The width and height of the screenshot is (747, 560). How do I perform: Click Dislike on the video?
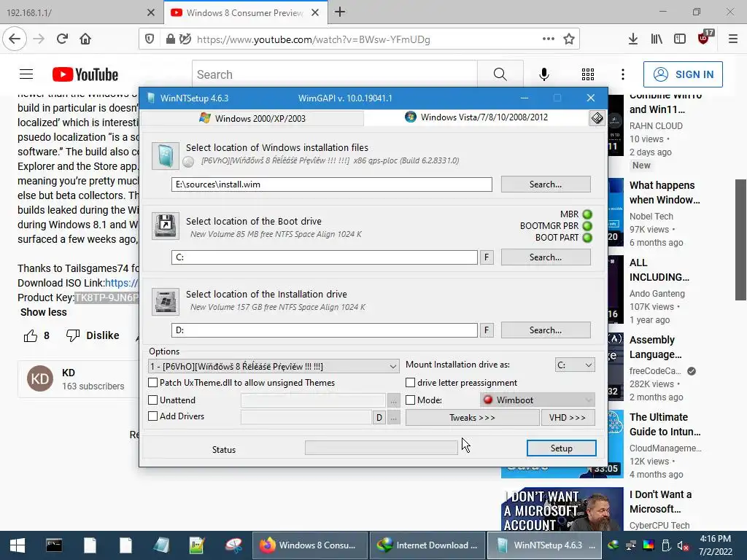coord(93,335)
